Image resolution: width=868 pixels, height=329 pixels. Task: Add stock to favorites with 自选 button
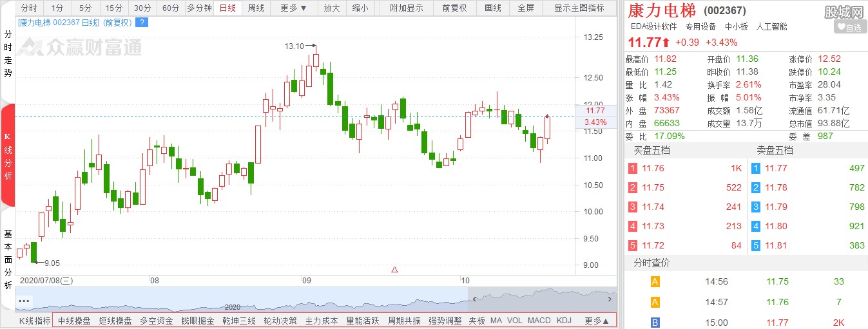point(849,27)
